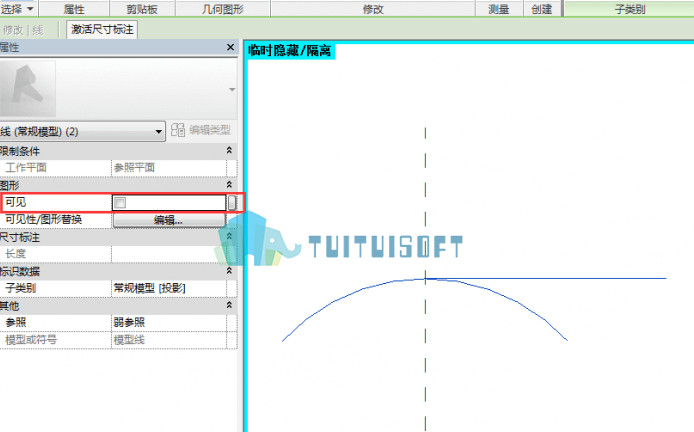
Task: Click the 编辑类型 edit type button
Action: (201, 130)
